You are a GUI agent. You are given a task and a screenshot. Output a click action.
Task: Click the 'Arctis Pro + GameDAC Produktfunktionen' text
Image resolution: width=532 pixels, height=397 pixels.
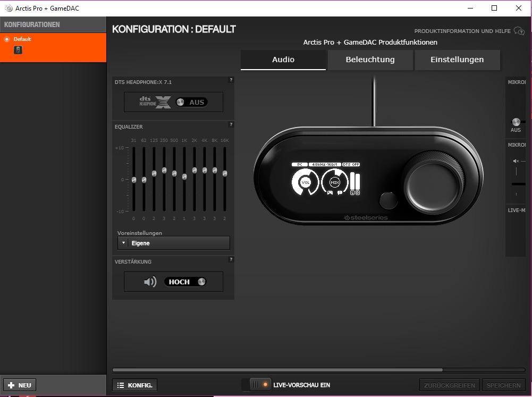point(370,43)
